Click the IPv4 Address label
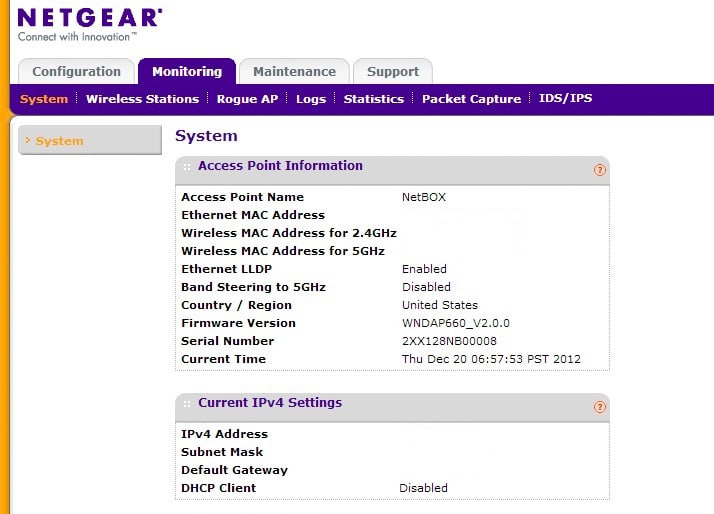Viewport: 714px width, 514px height. click(x=224, y=434)
